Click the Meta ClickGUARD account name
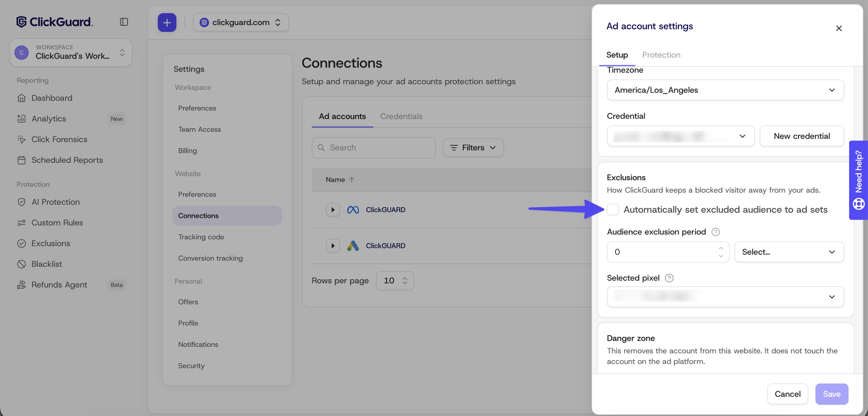 click(x=386, y=210)
